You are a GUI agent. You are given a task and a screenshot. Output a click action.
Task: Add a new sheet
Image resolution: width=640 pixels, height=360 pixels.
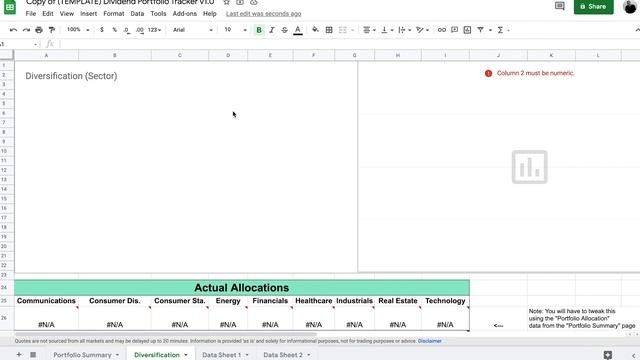19,355
